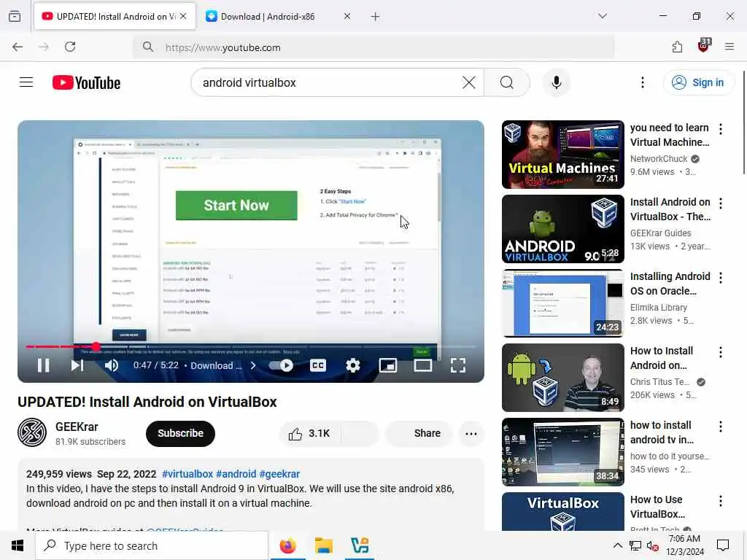Skip to the next video
Image resolution: width=747 pixels, height=560 pixels.
[77, 366]
